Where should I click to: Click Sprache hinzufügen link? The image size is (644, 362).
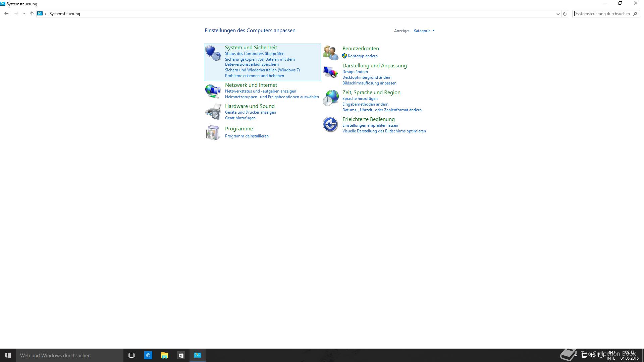pyautogui.click(x=360, y=99)
